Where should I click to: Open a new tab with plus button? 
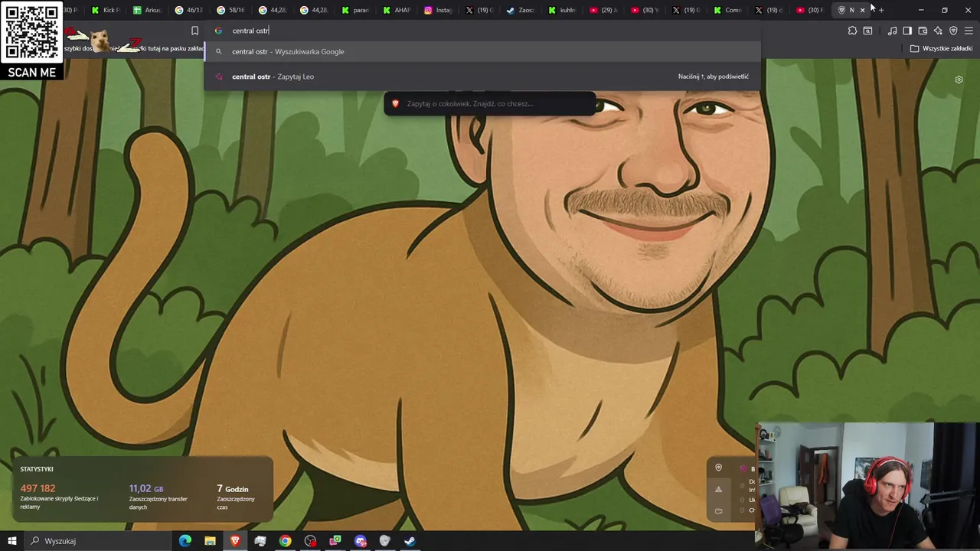[881, 10]
